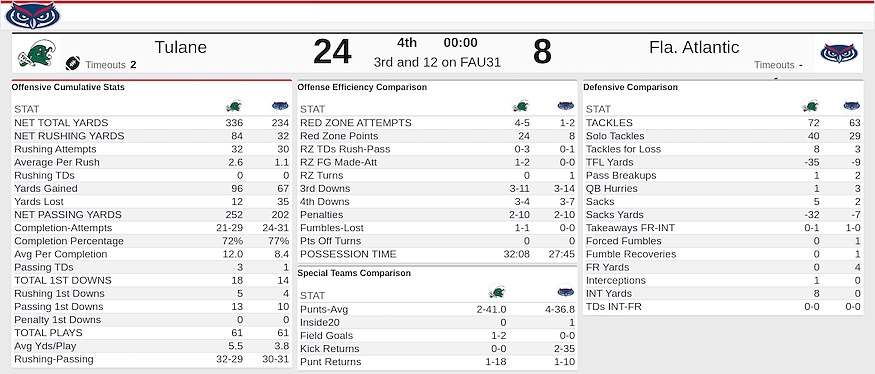Image resolution: width=875 pixels, height=374 pixels.
Task: Click FAU column icon in Special Teams Comparison
Action: pyautogui.click(x=565, y=291)
